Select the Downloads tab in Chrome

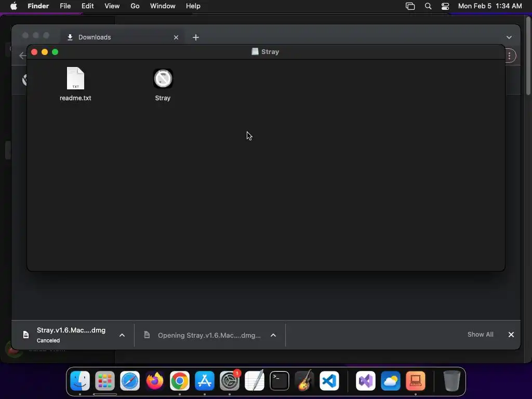122,37
